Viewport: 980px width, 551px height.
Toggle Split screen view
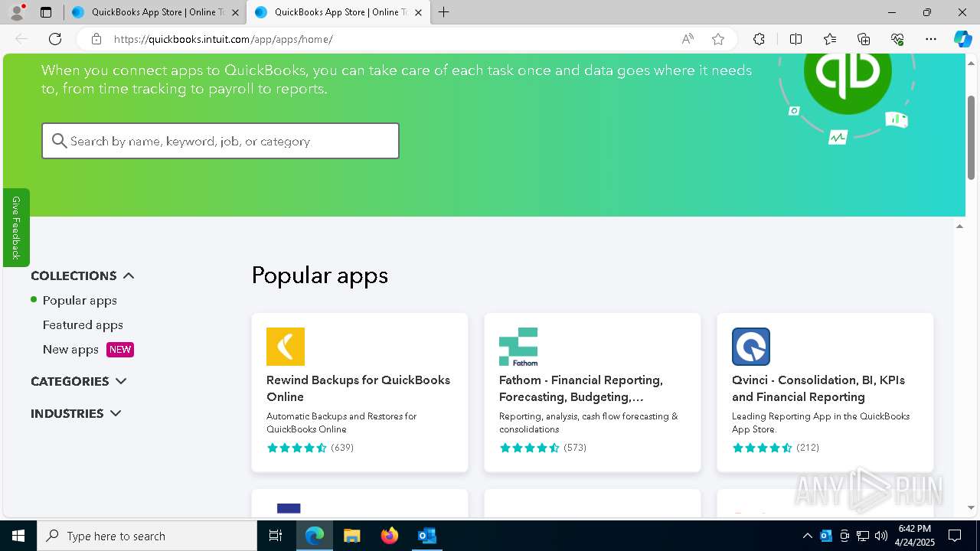pyautogui.click(x=795, y=39)
